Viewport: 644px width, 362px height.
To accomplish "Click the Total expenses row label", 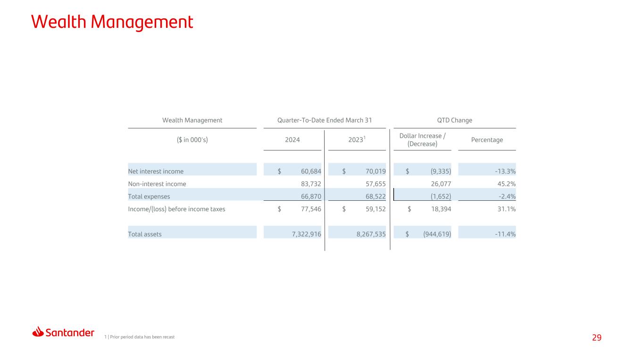I will (x=149, y=196).
